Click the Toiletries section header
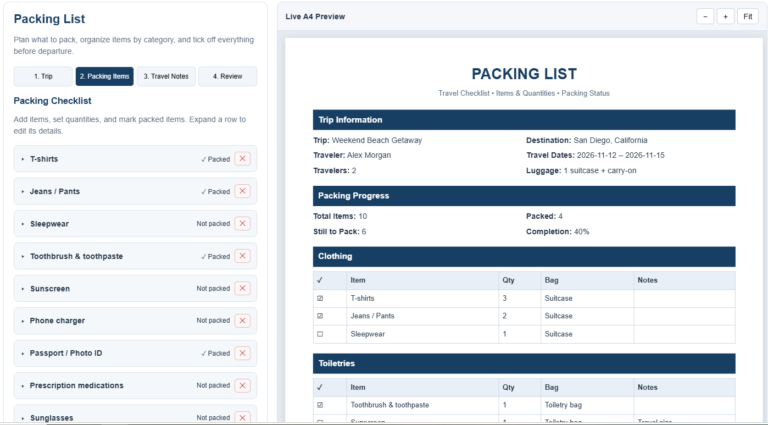The width and height of the screenshot is (768, 425). pyautogui.click(x=524, y=363)
